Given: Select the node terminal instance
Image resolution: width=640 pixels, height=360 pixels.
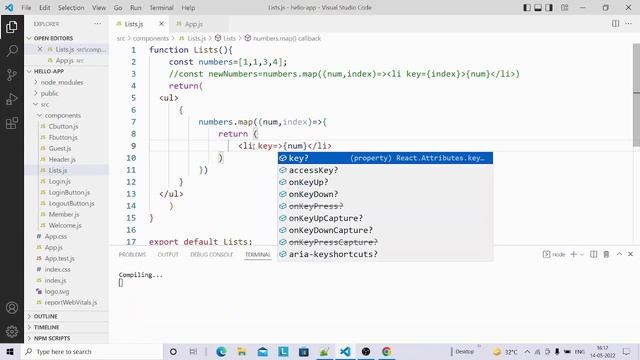Looking at the screenshot, I should point(554,254).
